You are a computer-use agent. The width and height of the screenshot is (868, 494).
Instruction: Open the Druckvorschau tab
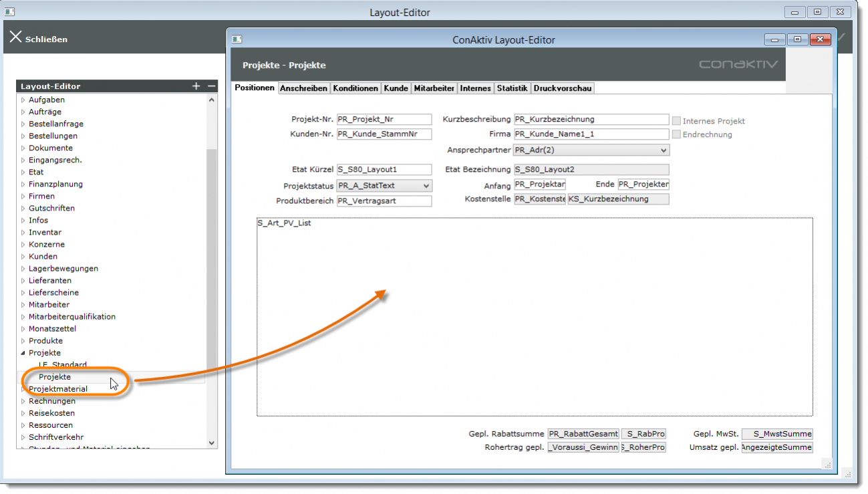pyautogui.click(x=563, y=88)
